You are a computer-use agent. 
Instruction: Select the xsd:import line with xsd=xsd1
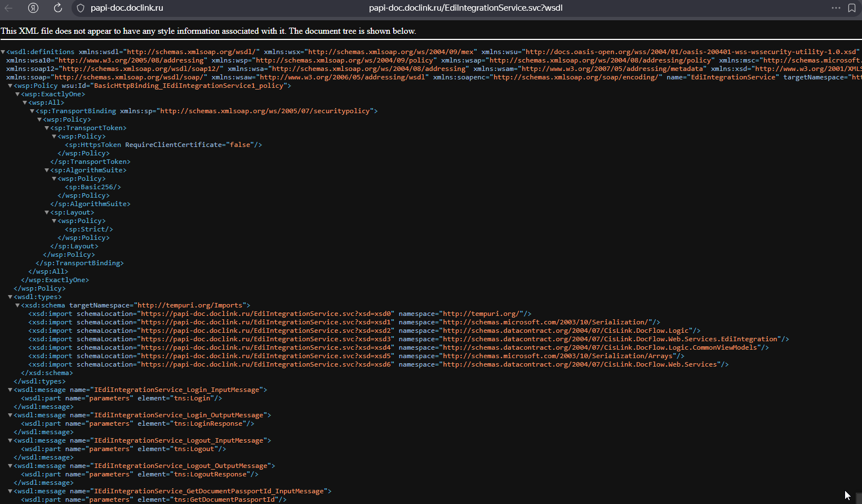tap(344, 322)
